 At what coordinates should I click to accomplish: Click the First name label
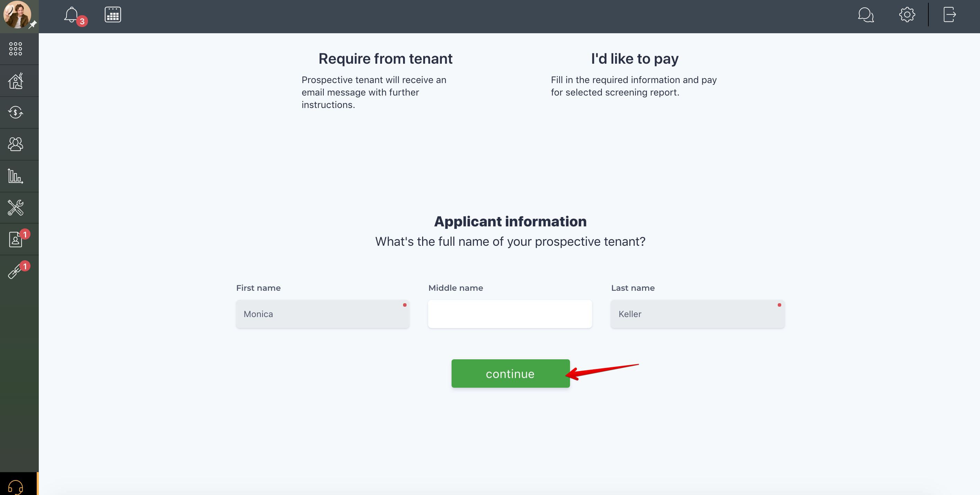pos(258,288)
